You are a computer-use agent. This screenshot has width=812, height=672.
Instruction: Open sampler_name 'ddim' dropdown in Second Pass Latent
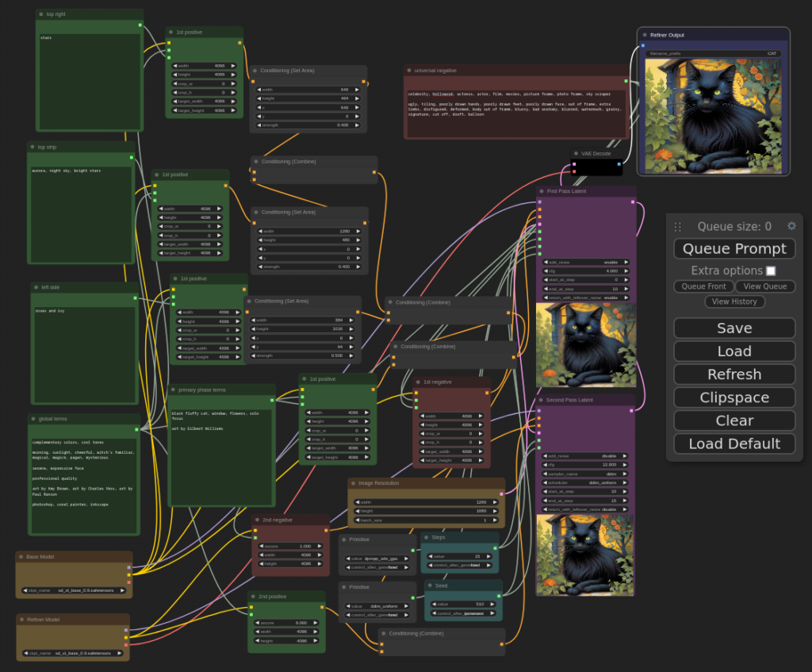[584, 474]
